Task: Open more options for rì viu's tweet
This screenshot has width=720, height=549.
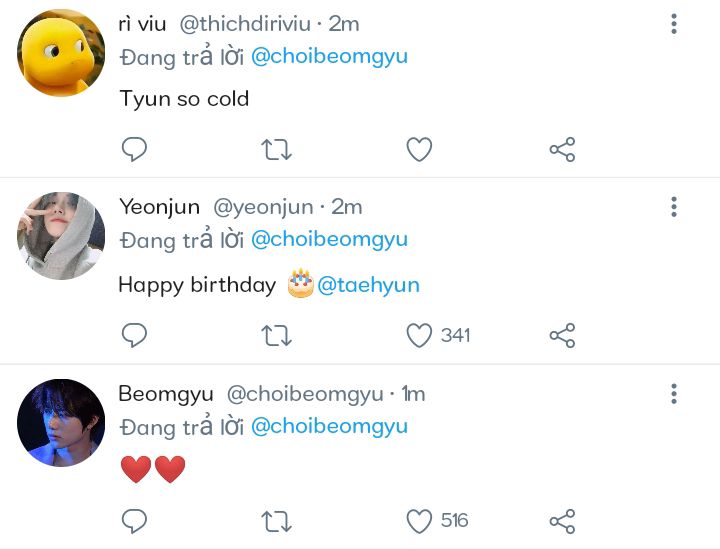Action: (x=674, y=23)
